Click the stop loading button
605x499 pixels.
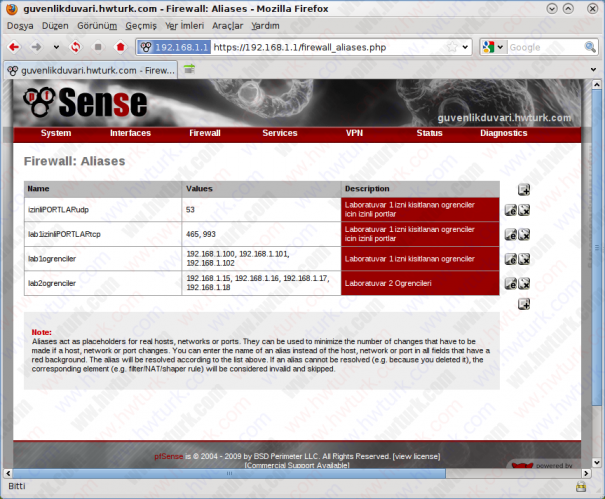point(98,47)
